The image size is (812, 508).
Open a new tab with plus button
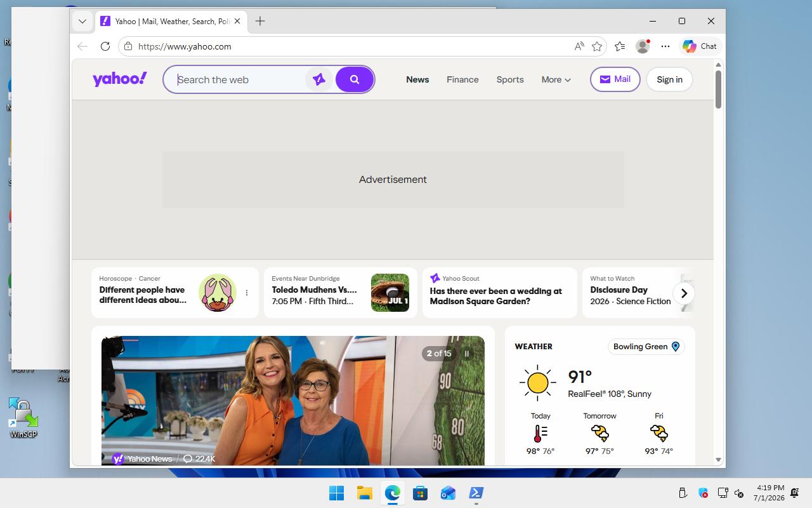click(x=260, y=21)
